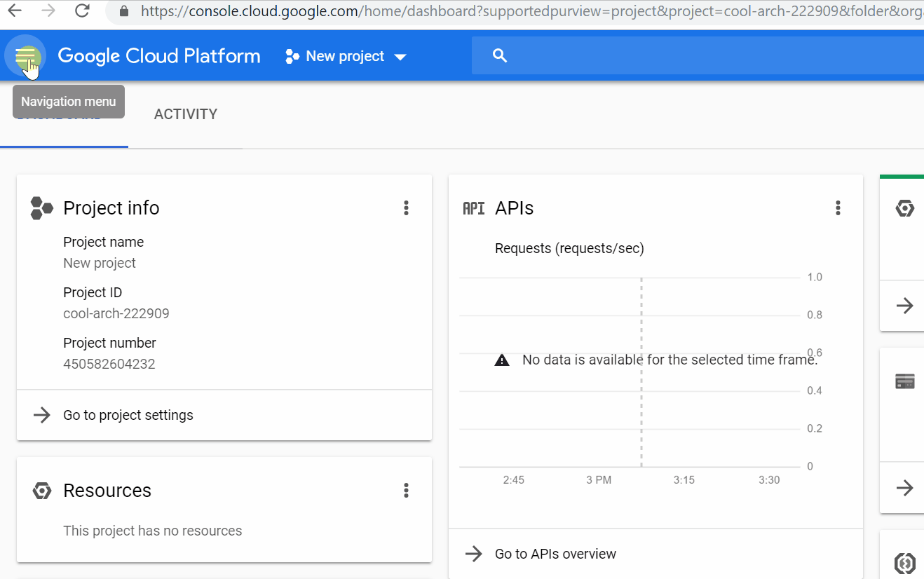Click inside the top search field
924x579 pixels.
tap(701, 56)
